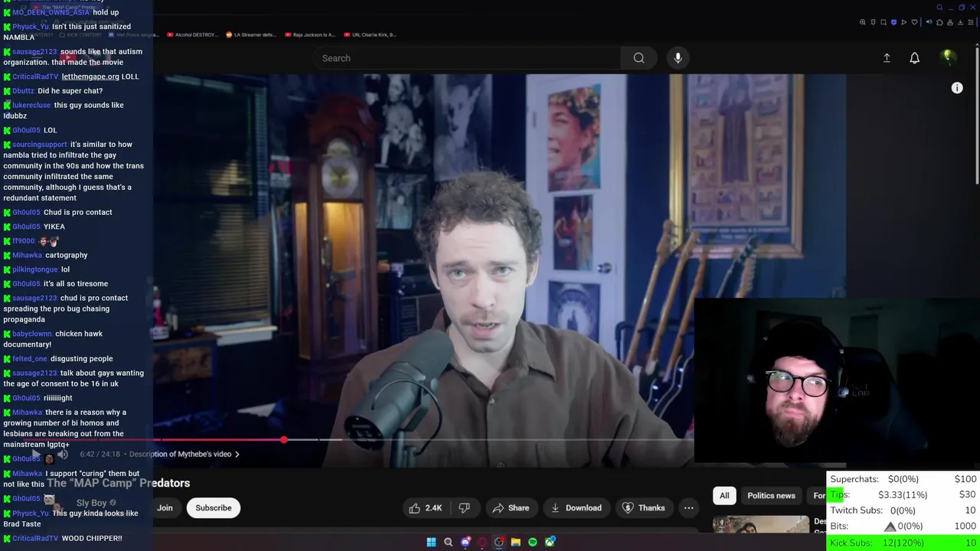The width and height of the screenshot is (980, 551).
Task: Expand Description of Mythebe's video chapter
Action: pyautogui.click(x=185, y=454)
